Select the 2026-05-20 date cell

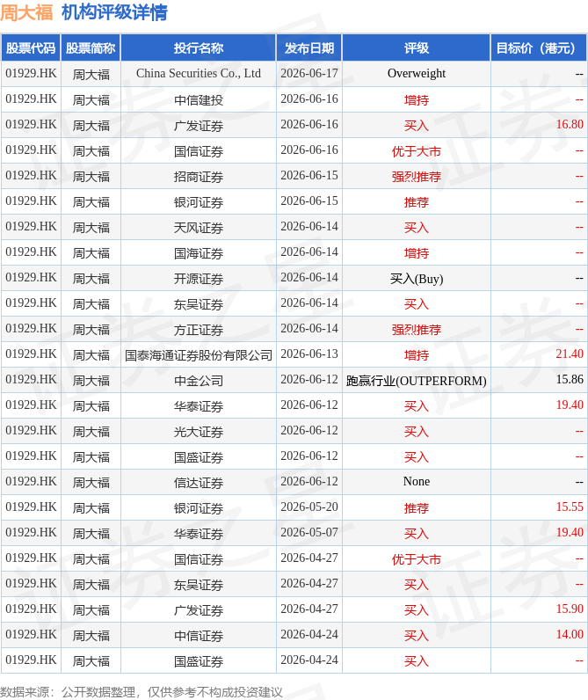pos(309,507)
